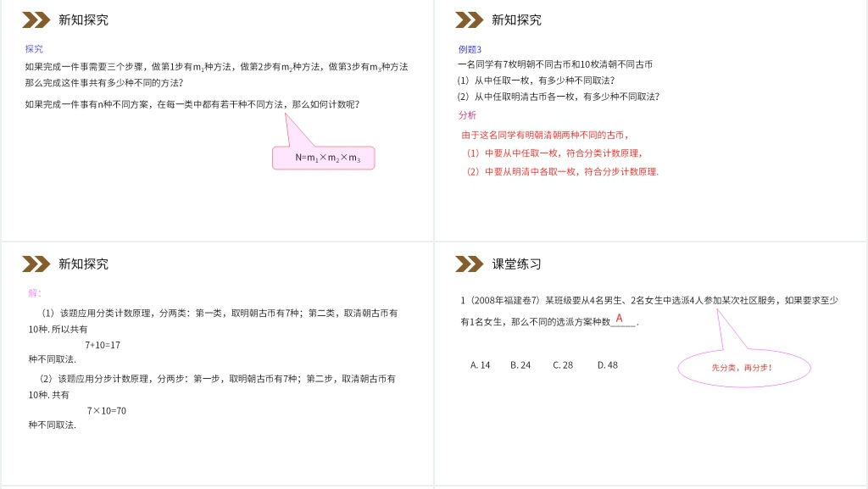868x489 pixels.
Task: Click the magenta 分析 label
Action: (467, 115)
